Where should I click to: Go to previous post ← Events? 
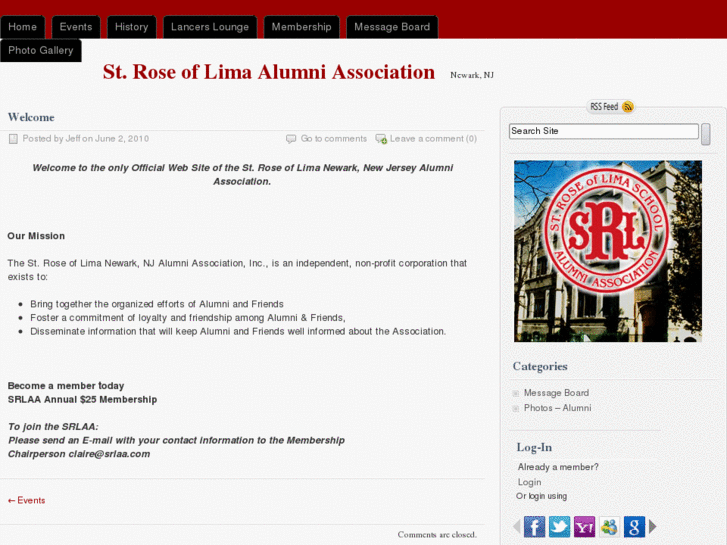pos(26,500)
